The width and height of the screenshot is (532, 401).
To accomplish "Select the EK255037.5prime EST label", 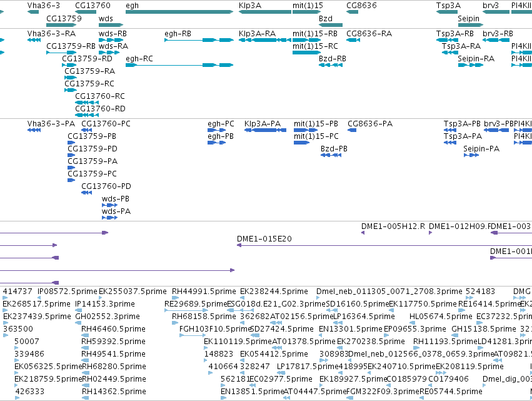I will pyautogui.click(x=133, y=292).
